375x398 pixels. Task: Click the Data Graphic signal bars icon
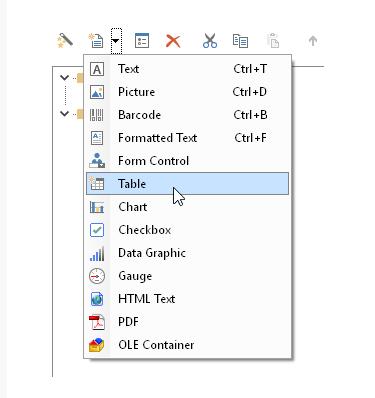(97, 253)
